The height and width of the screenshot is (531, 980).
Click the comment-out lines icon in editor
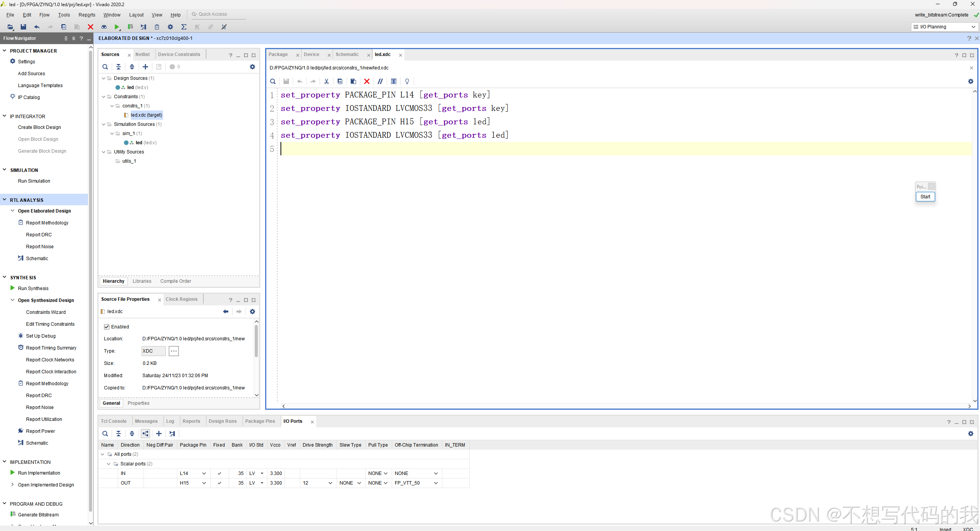tap(380, 81)
